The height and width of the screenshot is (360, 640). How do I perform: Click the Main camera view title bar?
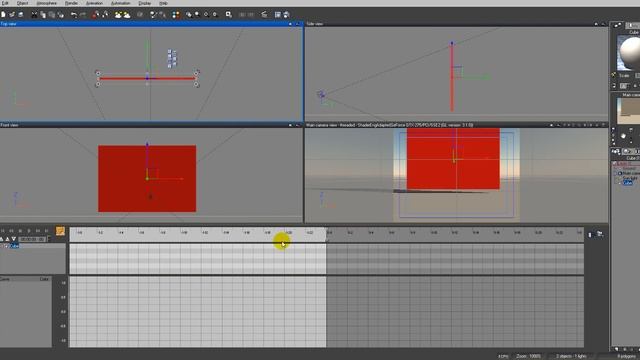tap(456, 125)
